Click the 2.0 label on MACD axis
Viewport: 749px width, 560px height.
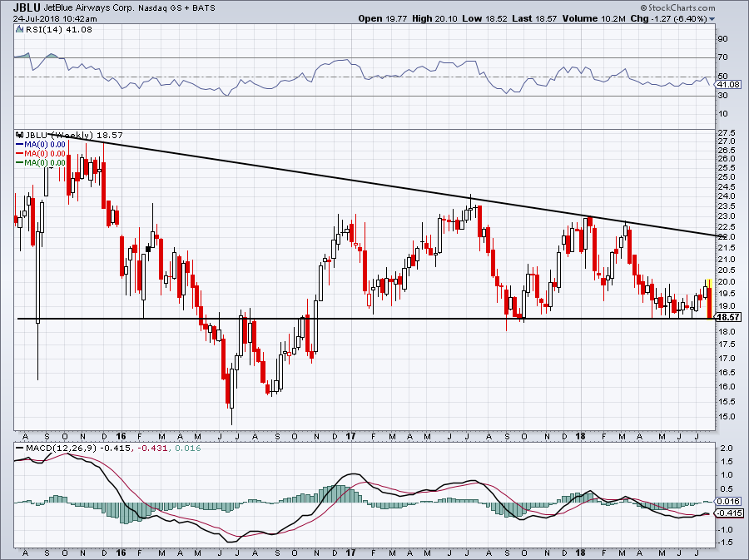click(726, 448)
